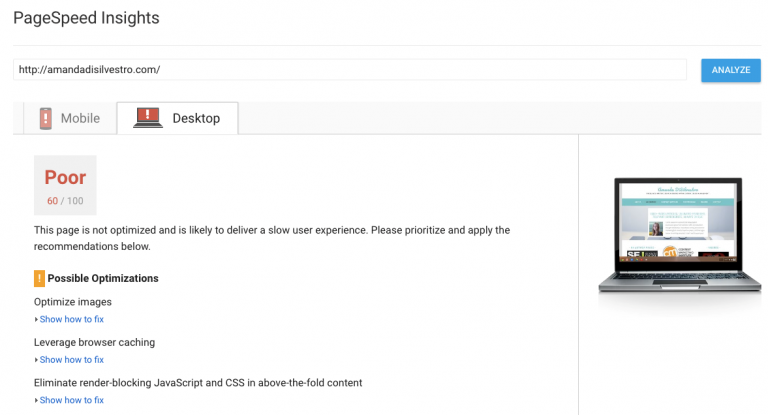Click the orange warning icon beside Possible Optimizations

[x=39, y=278]
